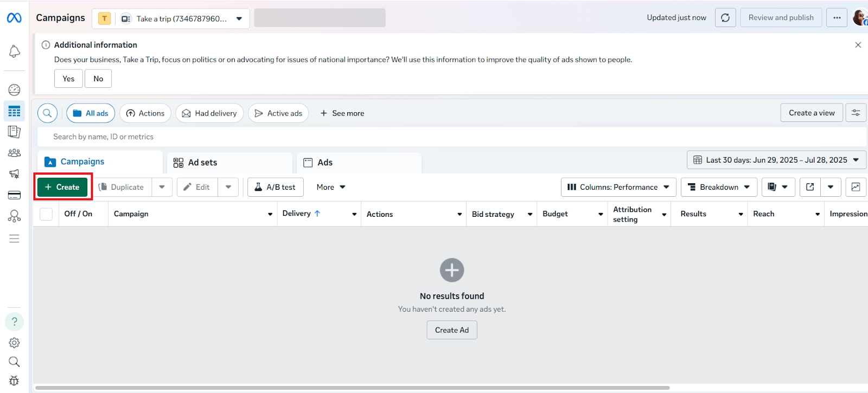
Task: Open the help question mark icon
Action: pos(15,321)
